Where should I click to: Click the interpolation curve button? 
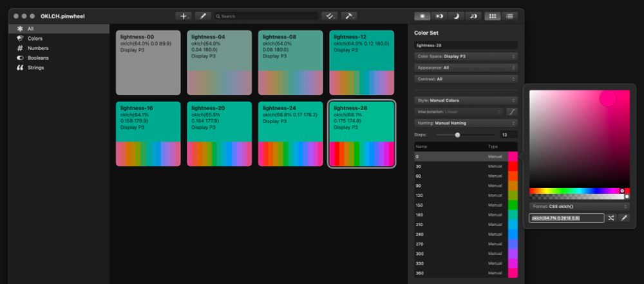pos(512,111)
